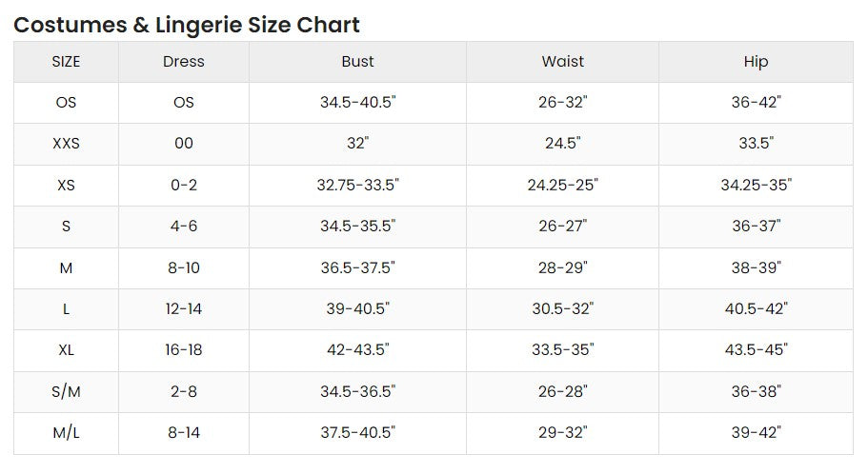Click bust measurement 39-40.5" cell
The height and width of the screenshot is (474, 868).
point(357,308)
